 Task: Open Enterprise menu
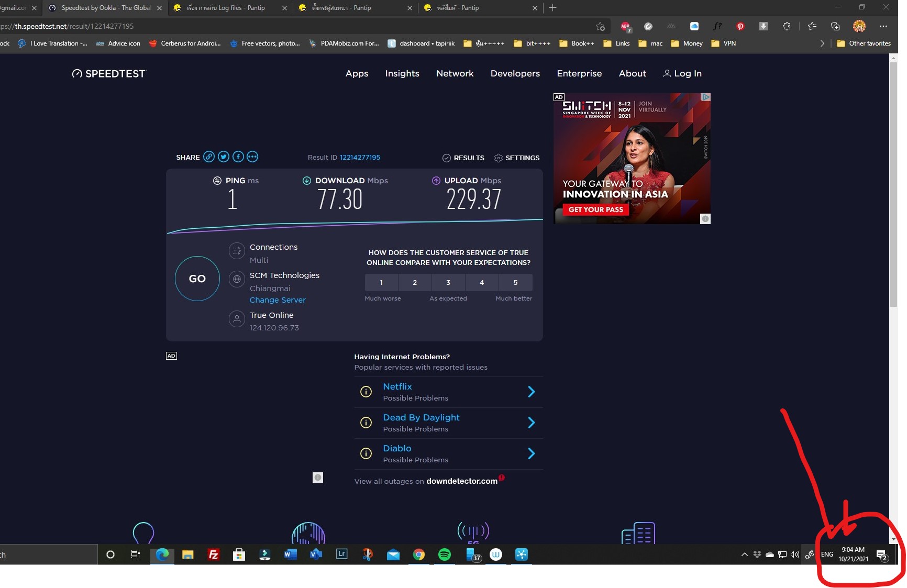(579, 74)
